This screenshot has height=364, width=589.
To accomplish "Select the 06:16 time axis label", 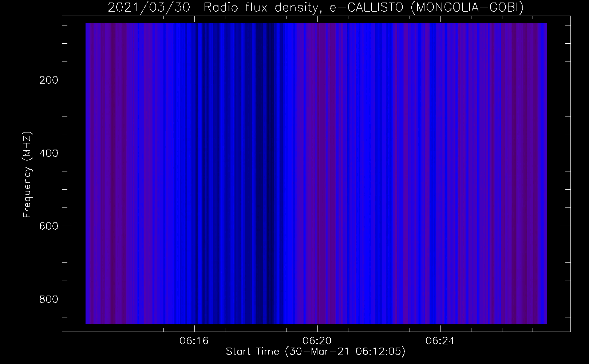I will [x=194, y=341].
